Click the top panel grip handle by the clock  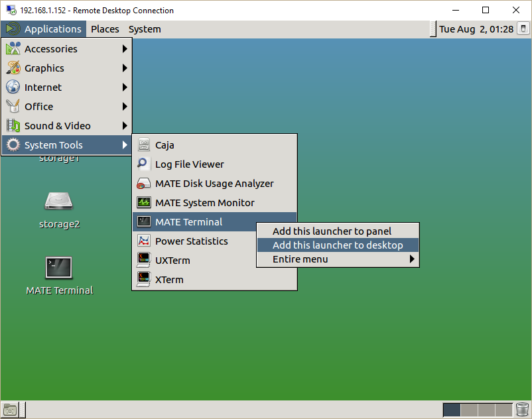tap(433, 29)
